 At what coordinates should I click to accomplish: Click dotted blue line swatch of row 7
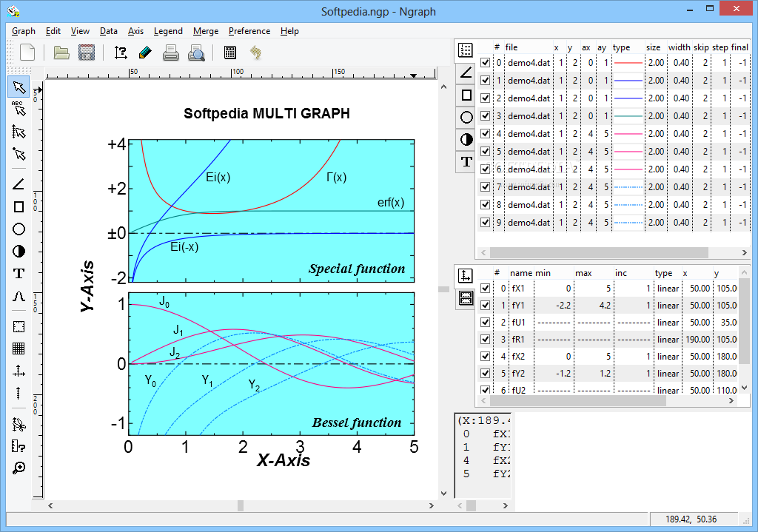[628, 187]
